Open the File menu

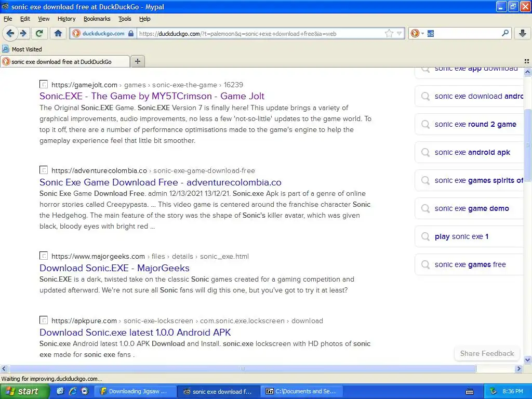8,19
